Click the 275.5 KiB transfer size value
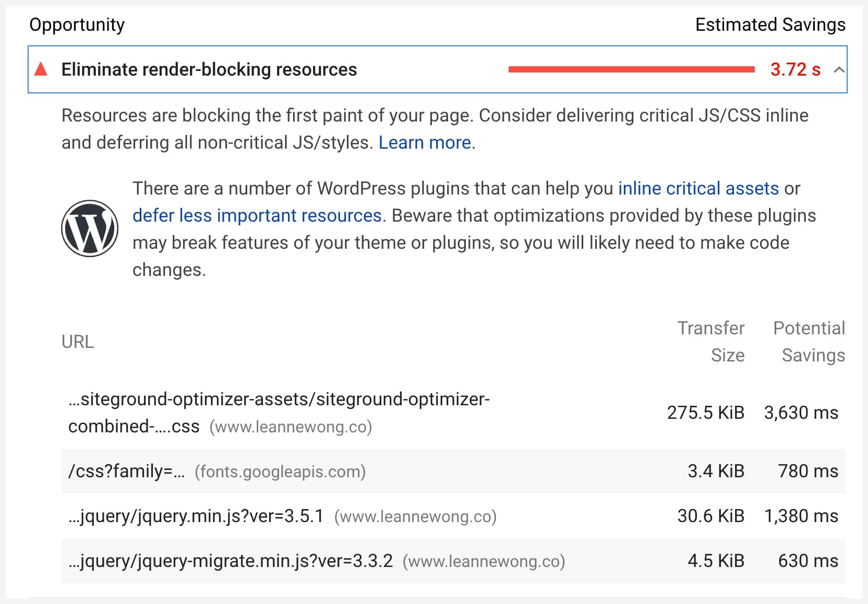The image size is (868, 604). coord(705,413)
